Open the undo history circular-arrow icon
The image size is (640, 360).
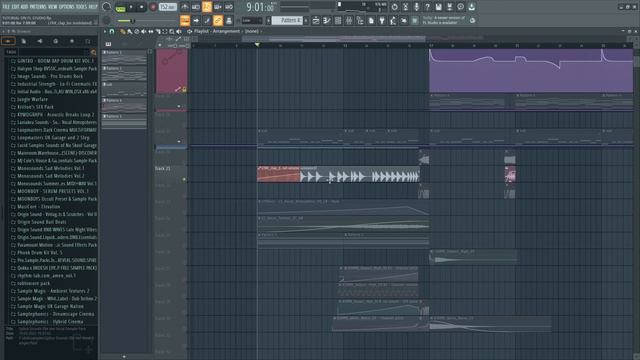[394, 7]
